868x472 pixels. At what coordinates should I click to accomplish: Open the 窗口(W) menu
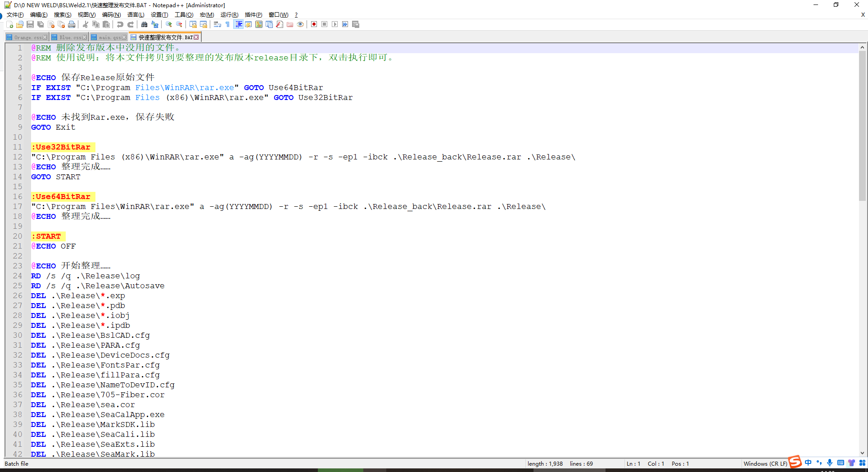coord(278,15)
